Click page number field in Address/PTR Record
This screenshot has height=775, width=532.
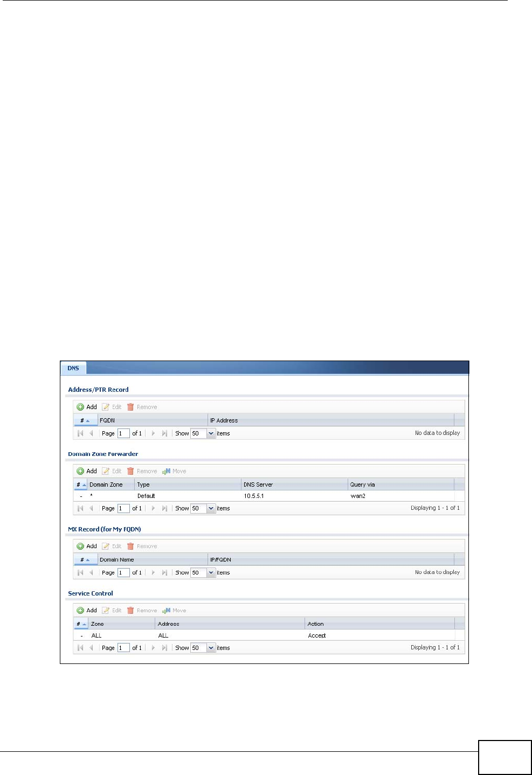[x=123, y=433]
